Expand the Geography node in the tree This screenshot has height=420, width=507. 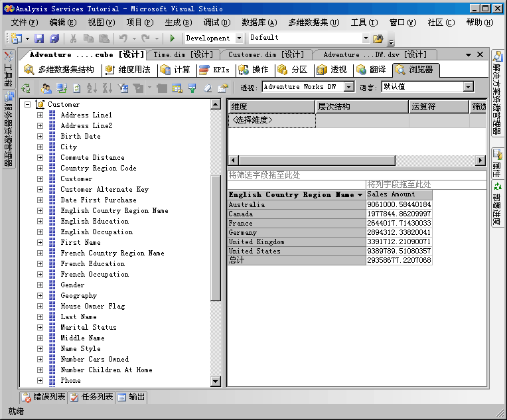pyautogui.click(x=40, y=295)
